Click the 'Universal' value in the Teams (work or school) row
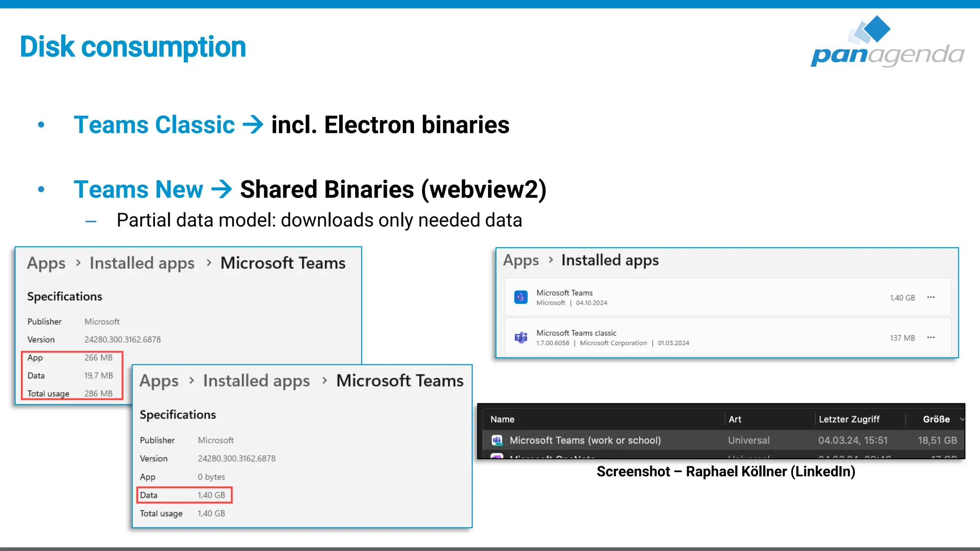 [x=749, y=441]
